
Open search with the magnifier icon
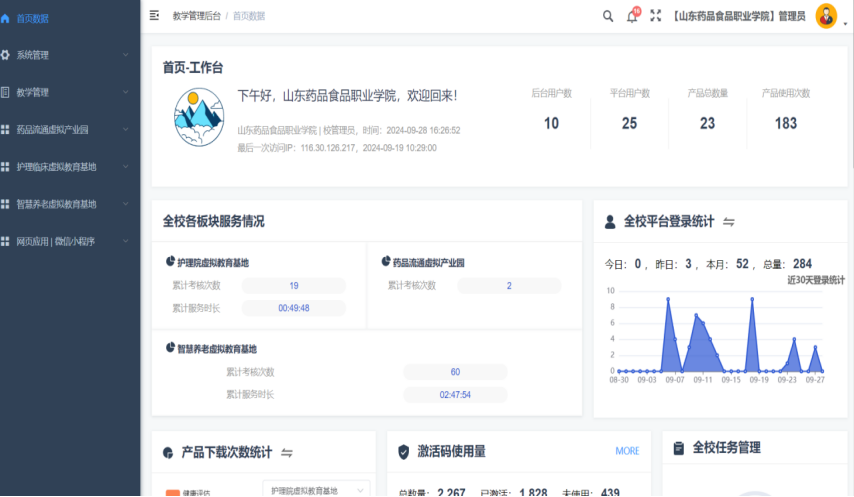coord(608,15)
